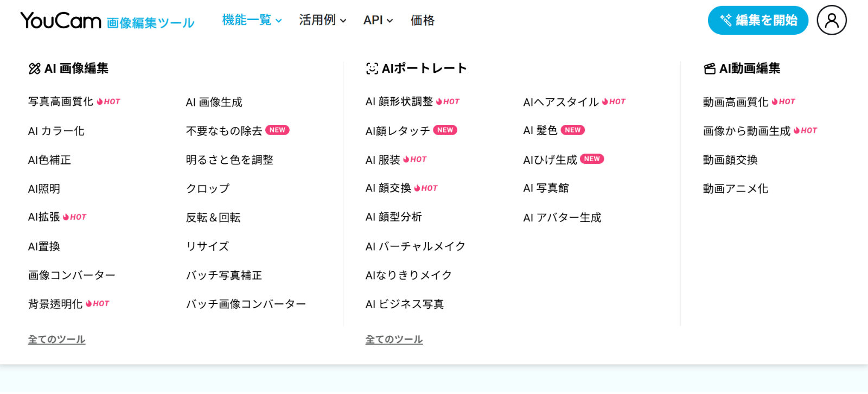Image resolution: width=868 pixels, height=394 pixels.
Task: Open AI 顔交換 face swap
Action: coord(388,188)
